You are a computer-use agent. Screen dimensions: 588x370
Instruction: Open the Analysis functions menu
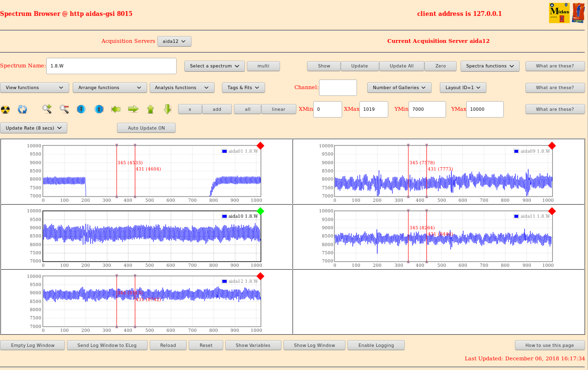182,88
